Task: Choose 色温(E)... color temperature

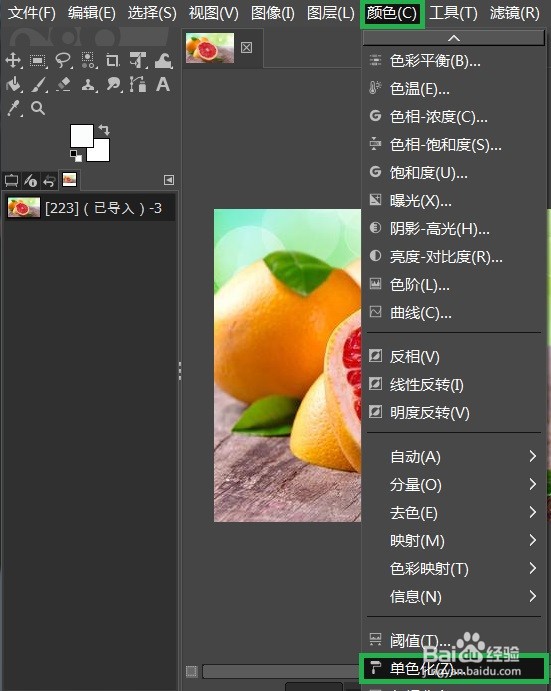Action: tap(454, 89)
